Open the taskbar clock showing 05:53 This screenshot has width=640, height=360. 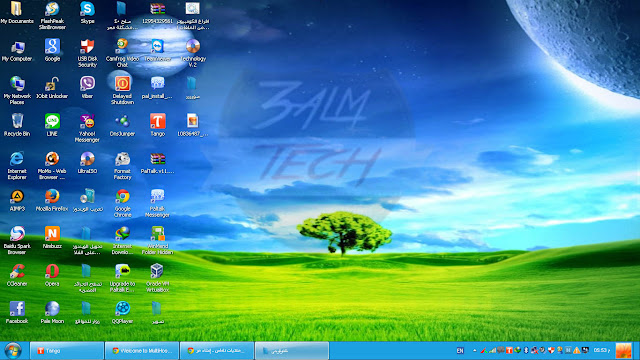602,350
